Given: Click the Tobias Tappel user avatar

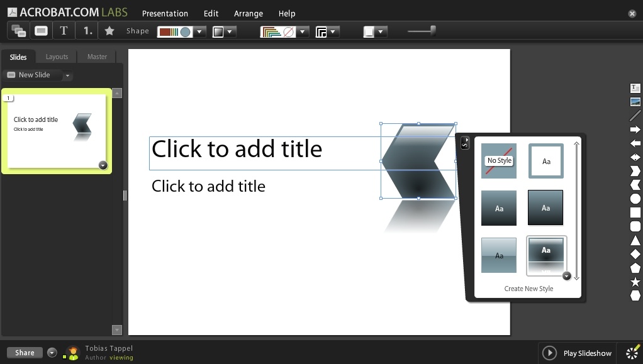Looking at the screenshot, I should tap(74, 353).
